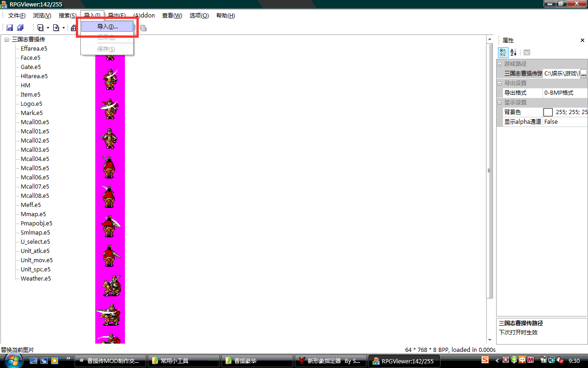Open the 搜索(S) menu

[x=68, y=16]
